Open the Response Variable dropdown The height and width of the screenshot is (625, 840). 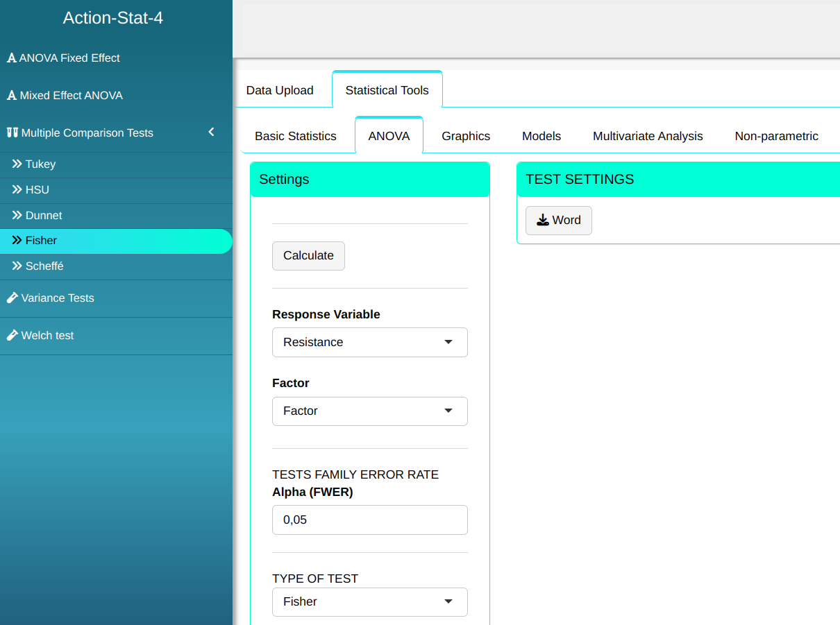369,343
